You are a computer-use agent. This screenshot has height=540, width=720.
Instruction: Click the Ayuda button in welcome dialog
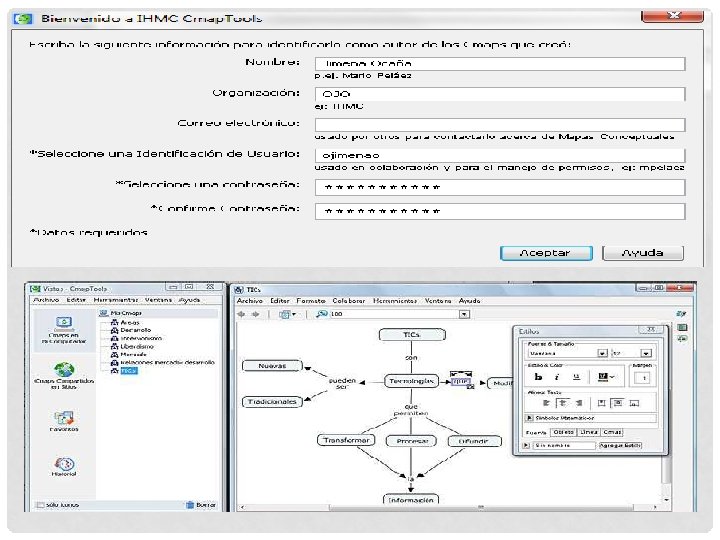[x=643, y=253]
